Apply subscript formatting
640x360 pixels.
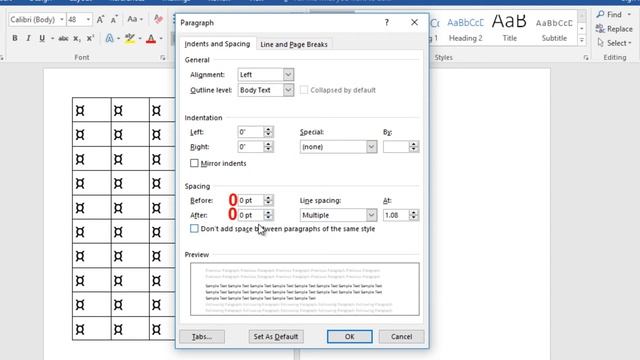(x=77, y=38)
